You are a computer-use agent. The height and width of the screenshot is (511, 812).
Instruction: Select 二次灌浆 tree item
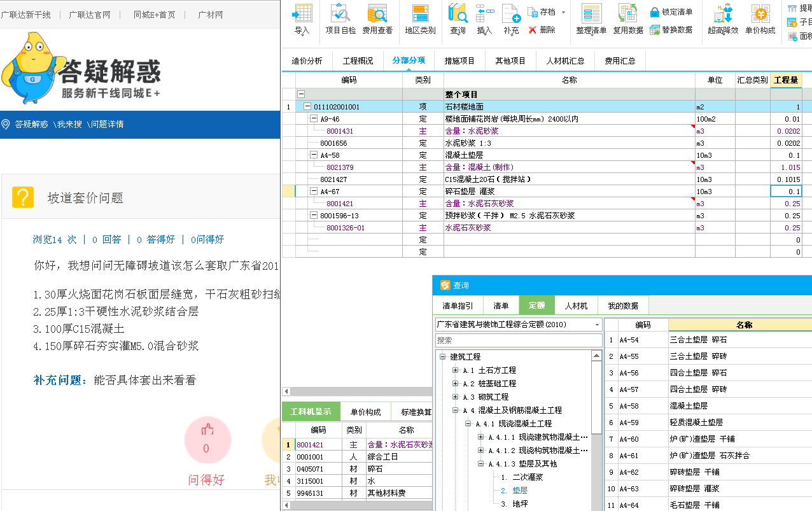528,477
